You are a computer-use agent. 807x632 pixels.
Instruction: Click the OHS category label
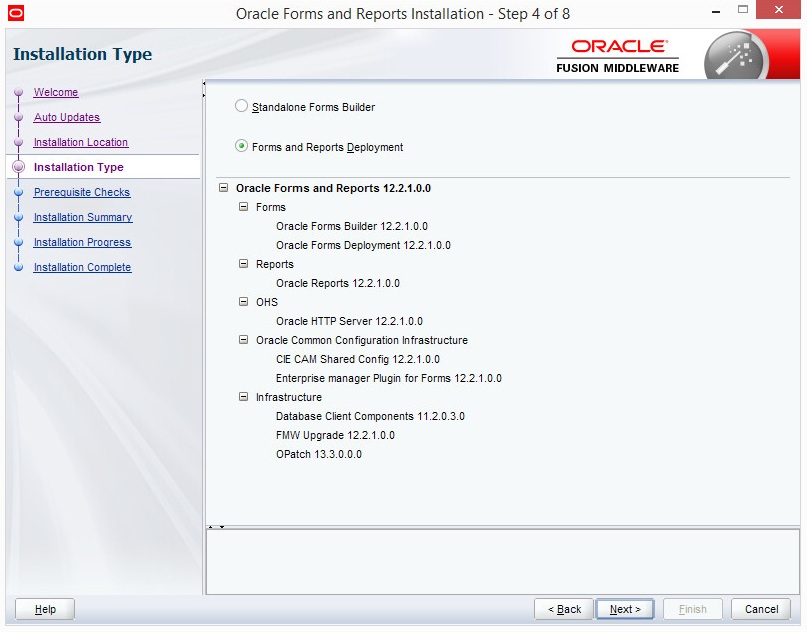[x=267, y=302]
